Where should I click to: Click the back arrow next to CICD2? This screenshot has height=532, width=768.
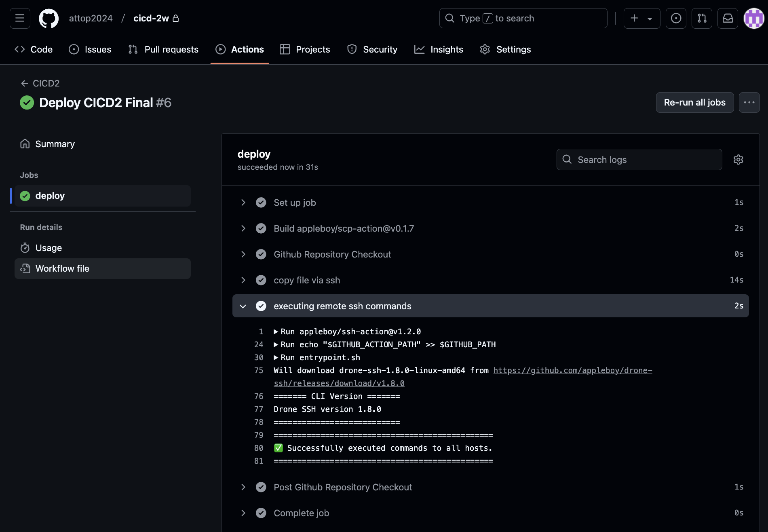[x=24, y=83]
